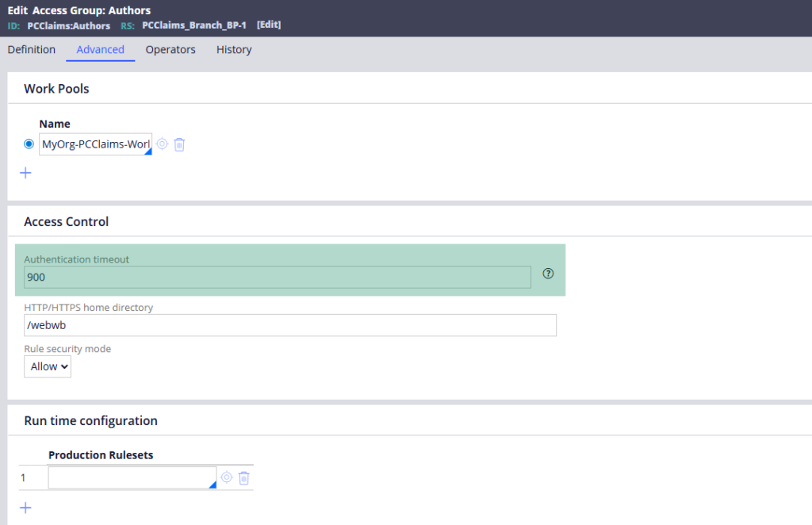Open the work pool name rule (target icon)

click(x=162, y=144)
